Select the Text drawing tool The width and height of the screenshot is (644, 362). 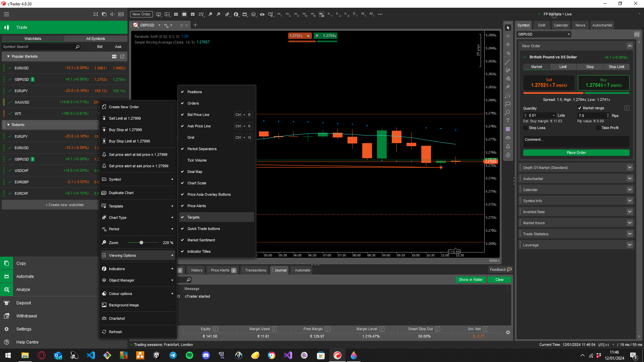[x=508, y=121]
